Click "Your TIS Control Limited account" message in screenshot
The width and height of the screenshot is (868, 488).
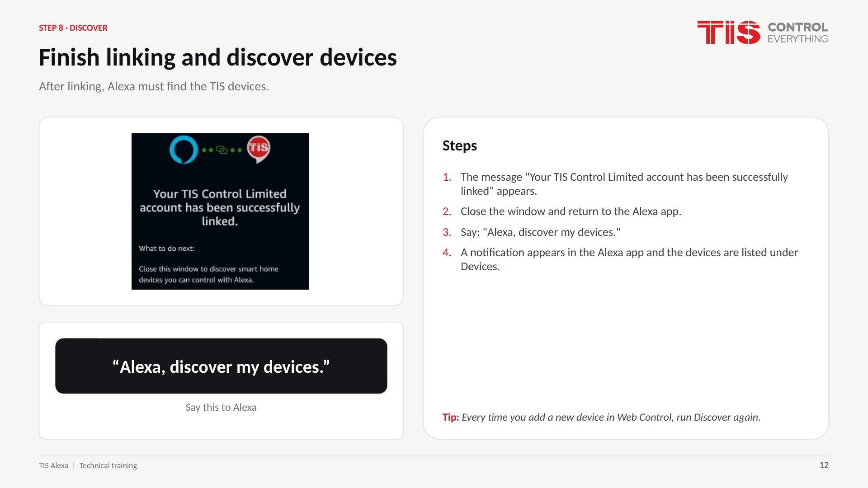coord(220,207)
